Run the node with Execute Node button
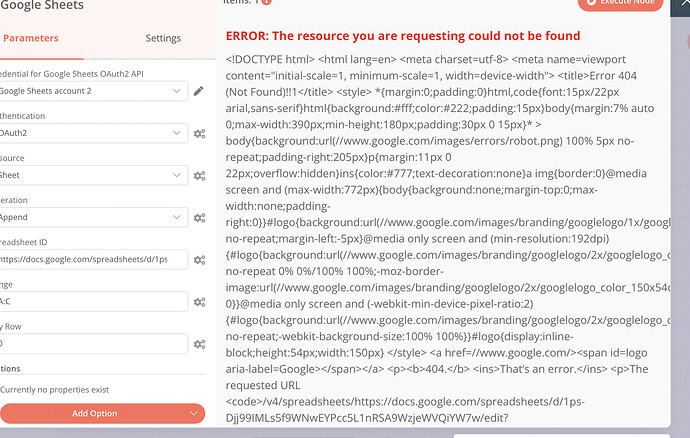 click(620, 4)
